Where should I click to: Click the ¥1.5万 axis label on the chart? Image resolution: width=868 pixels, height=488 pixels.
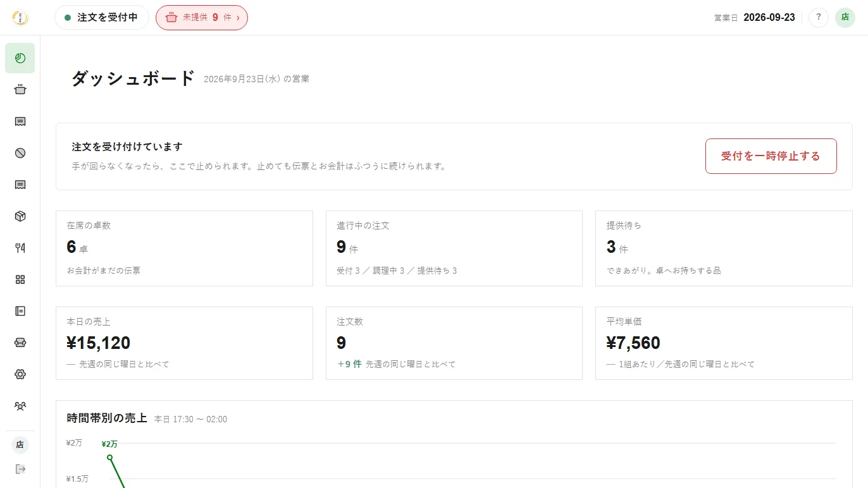77,479
